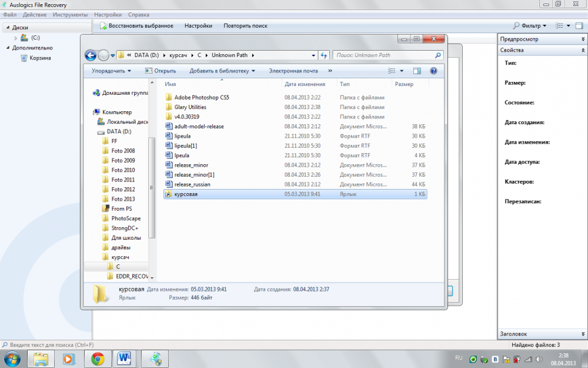Viewport: 588px width, 368px height.
Task: Click the view mode icon in Explorer toolbar
Action: click(x=392, y=71)
